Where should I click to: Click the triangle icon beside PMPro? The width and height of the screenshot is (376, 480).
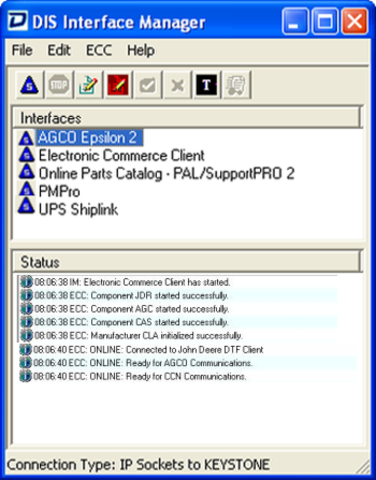(26, 190)
